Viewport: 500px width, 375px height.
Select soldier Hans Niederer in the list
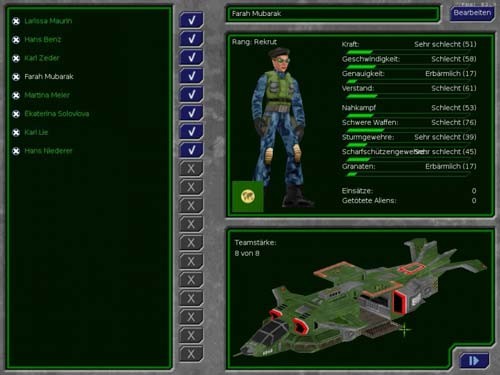tap(48, 151)
